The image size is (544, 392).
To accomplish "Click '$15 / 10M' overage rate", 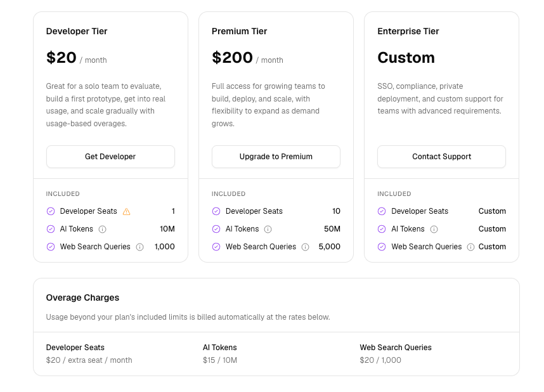I will [x=220, y=360].
